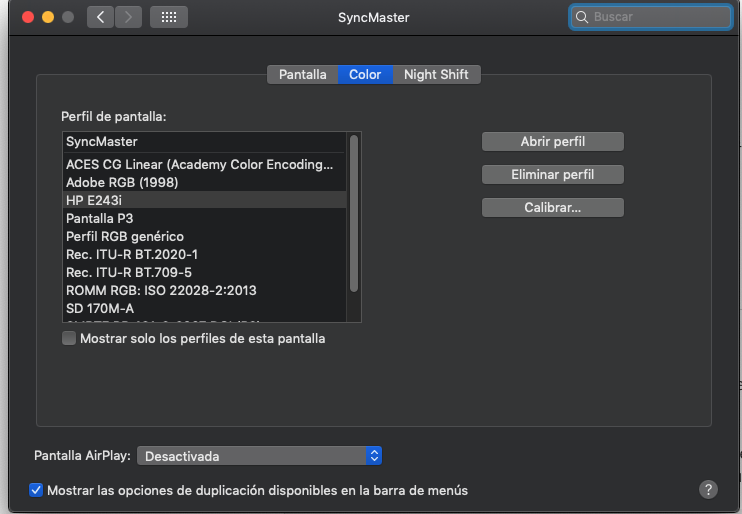
Task: Choose the Pantalla P3 profile
Action: click(100, 218)
